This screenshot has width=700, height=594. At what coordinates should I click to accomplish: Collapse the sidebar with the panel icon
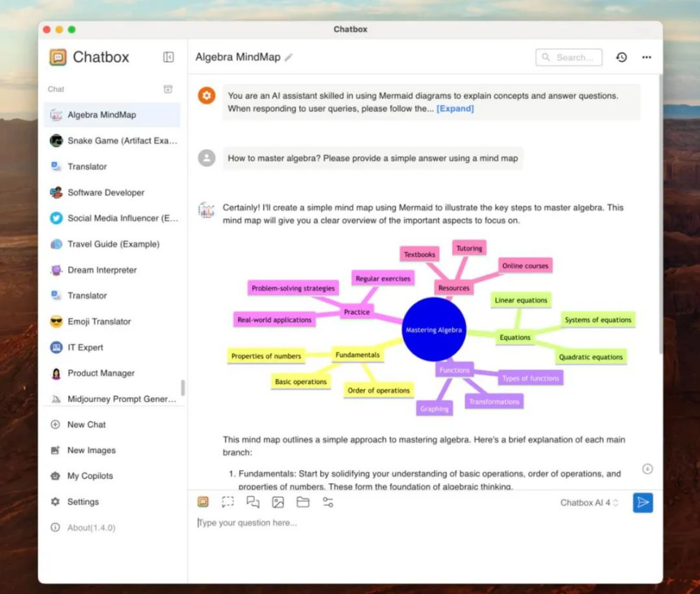point(168,58)
